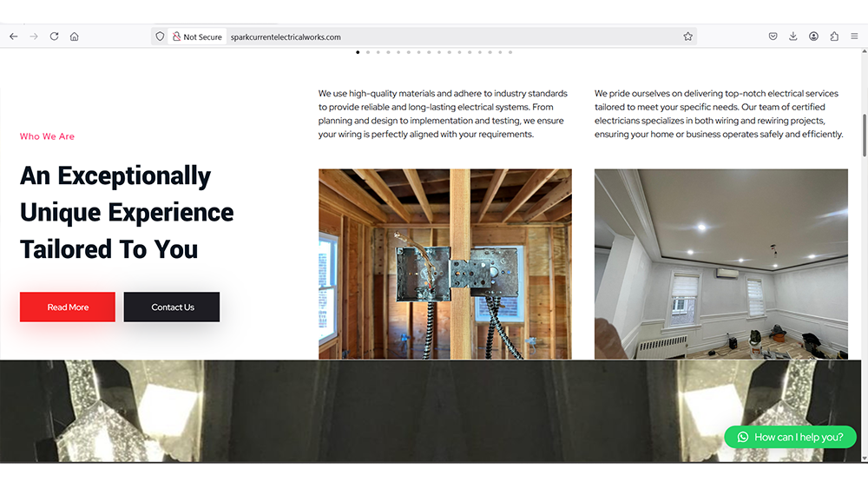Screen dimensions: 868x489
Task: Reload the page with the refresh icon
Action: [x=54, y=36]
